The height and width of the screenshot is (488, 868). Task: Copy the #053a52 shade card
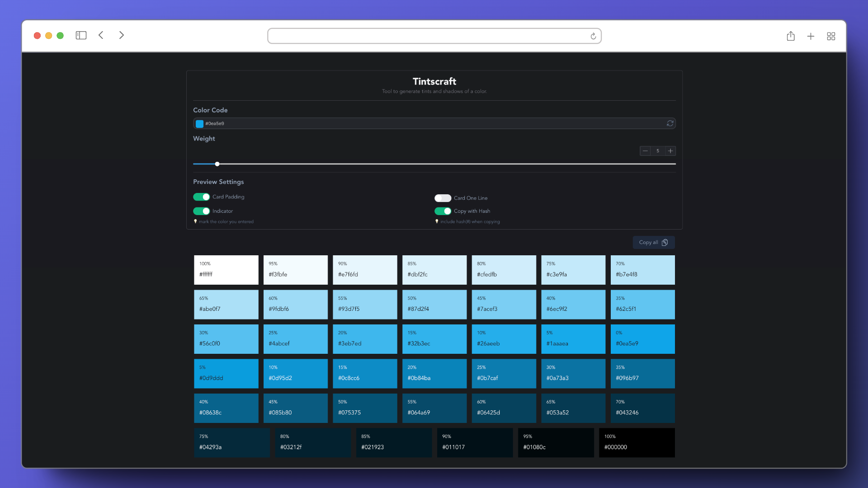click(573, 408)
